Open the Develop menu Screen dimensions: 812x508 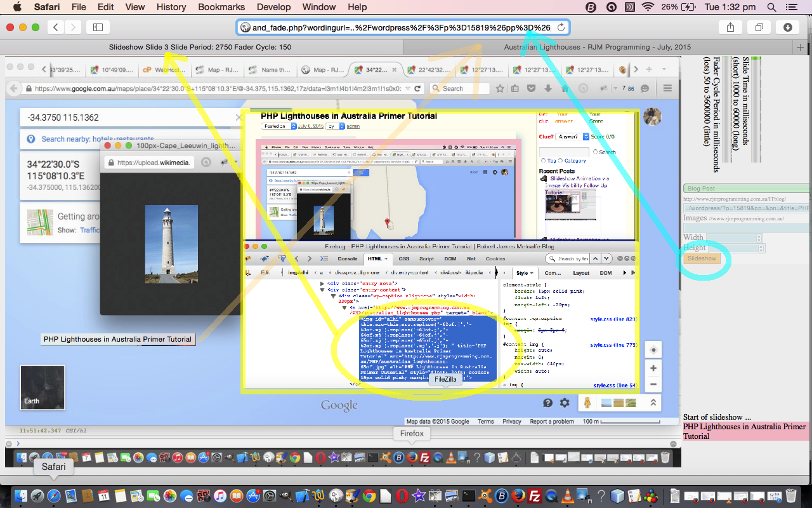[275, 7]
